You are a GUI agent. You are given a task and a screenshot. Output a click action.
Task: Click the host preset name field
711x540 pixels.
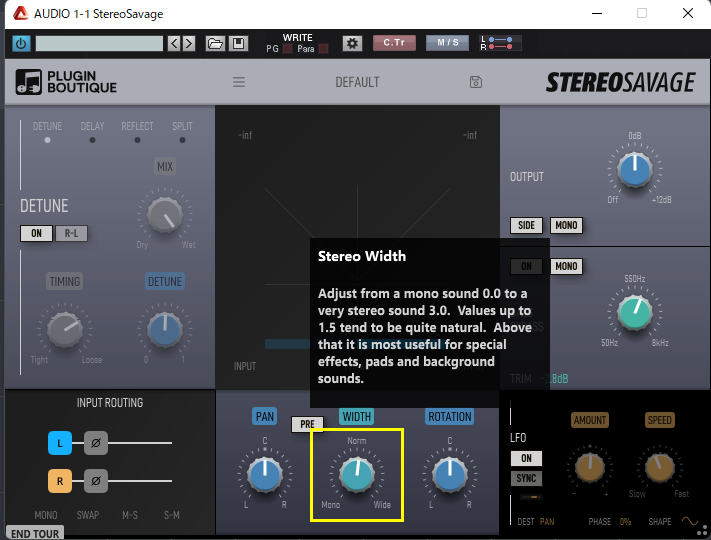(99, 44)
